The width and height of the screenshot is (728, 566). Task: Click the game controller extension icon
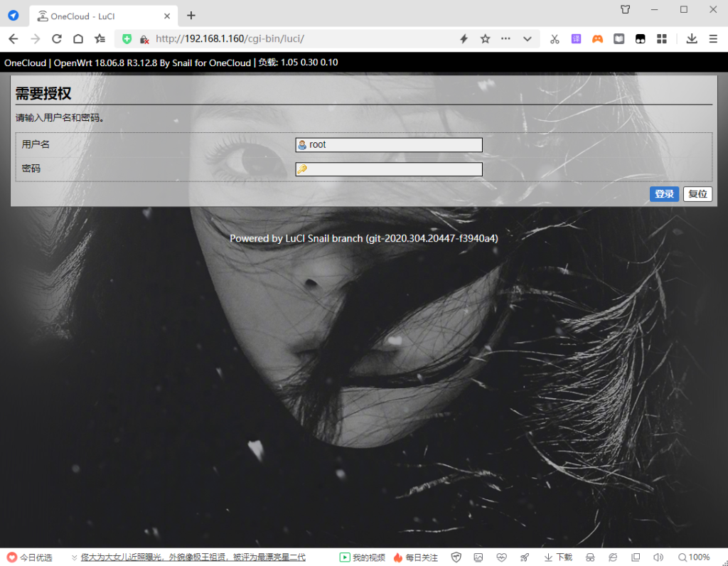pyautogui.click(x=598, y=39)
